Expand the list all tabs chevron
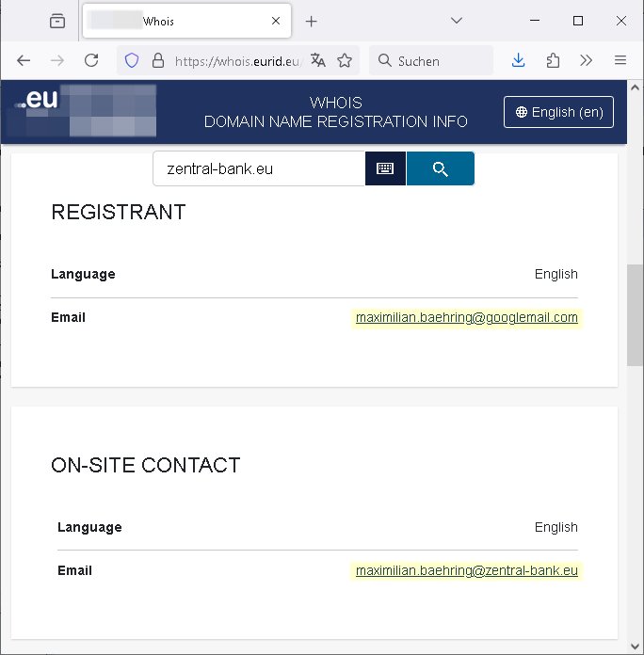Viewport: 644px width, 655px height. pyautogui.click(x=457, y=21)
